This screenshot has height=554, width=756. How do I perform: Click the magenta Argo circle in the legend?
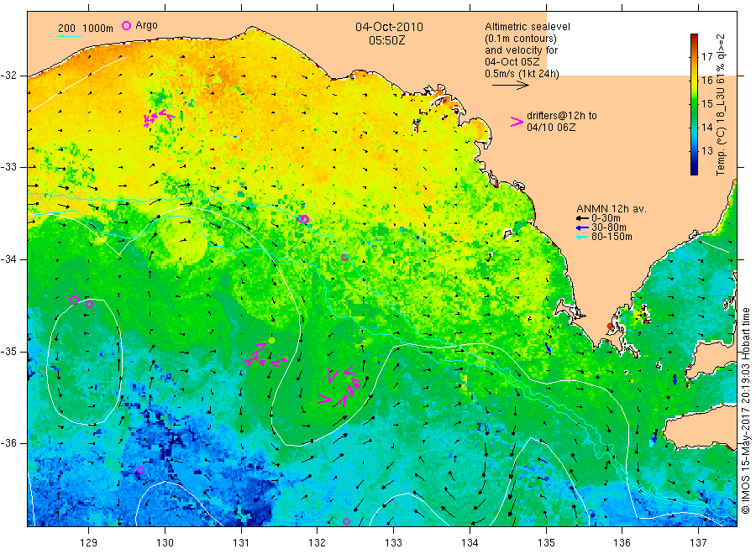[126, 25]
